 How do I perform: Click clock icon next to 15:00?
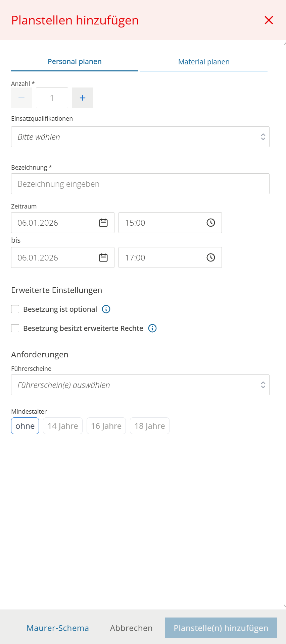[x=210, y=223]
